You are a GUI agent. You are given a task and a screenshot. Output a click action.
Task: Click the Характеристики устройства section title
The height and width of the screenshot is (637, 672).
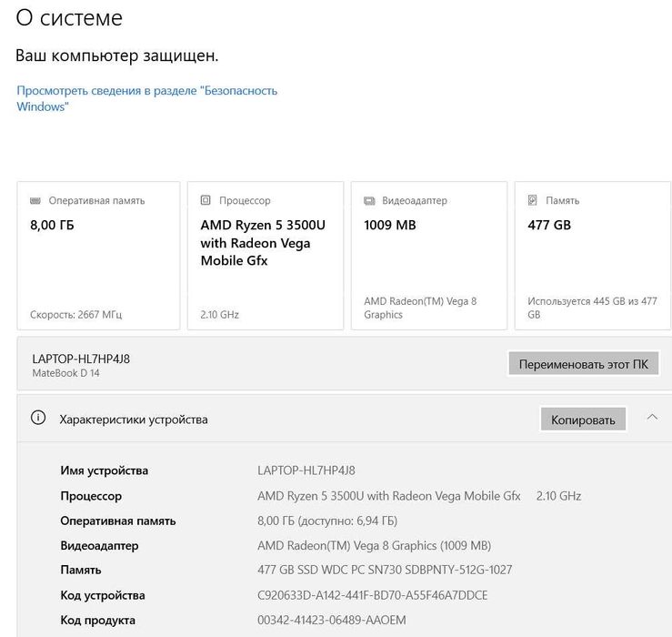[134, 420]
